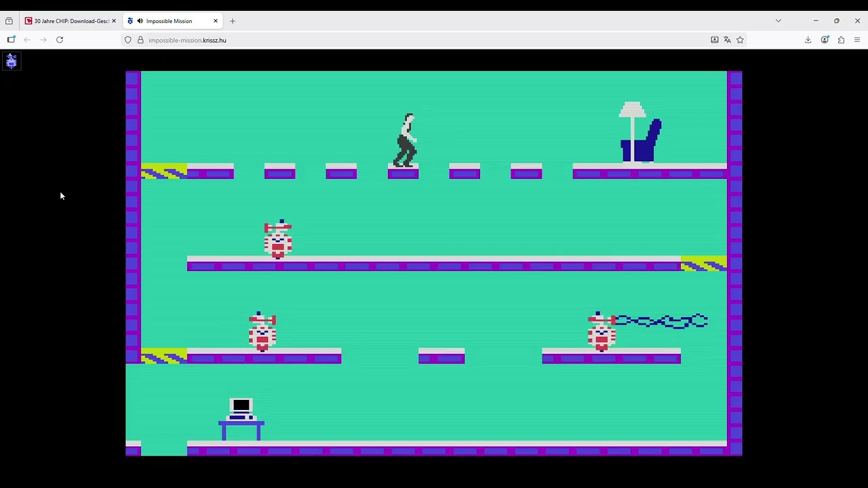The width and height of the screenshot is (868, 488).
Task: Open the hamburger application menu
Action: point(857,40)
